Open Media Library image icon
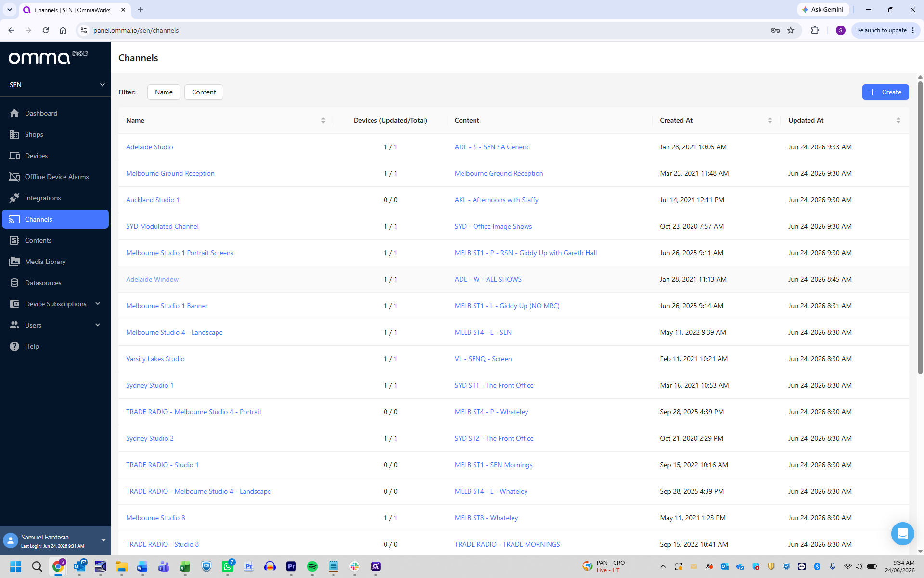 coord(14,262)
